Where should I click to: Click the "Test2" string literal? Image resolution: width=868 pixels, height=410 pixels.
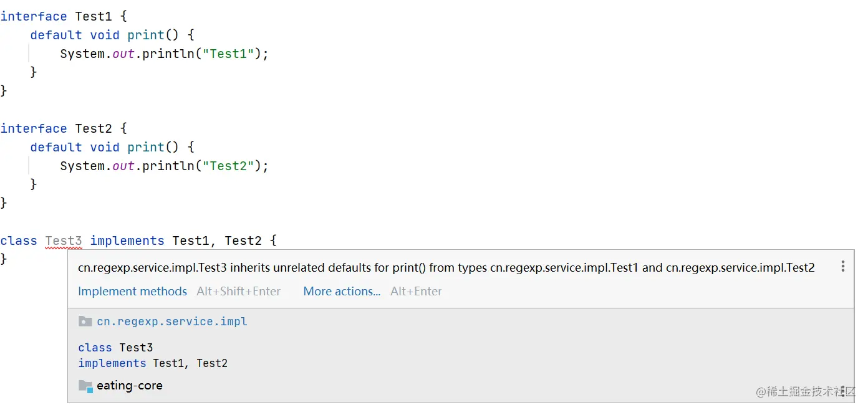229,166
